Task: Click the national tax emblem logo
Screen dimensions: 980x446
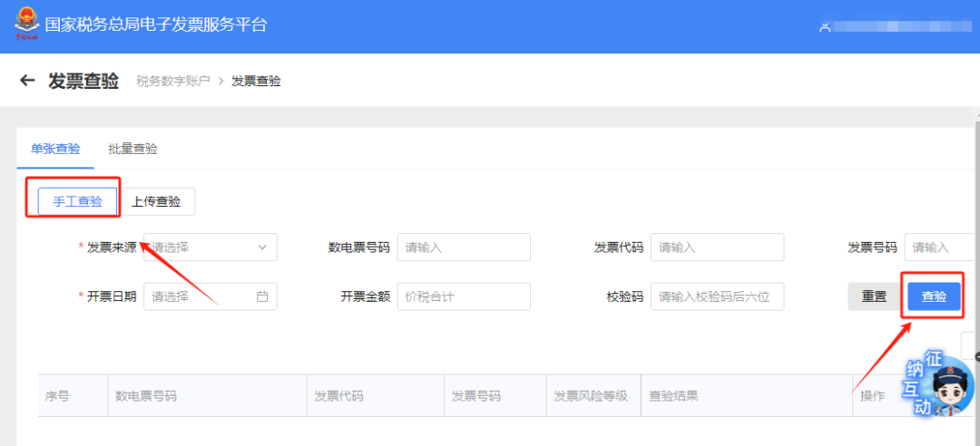Action: click(25, 24)
